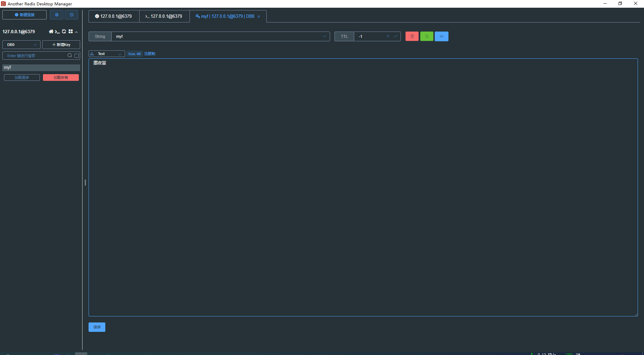The height and width of the screenshot is (355, 644).
Task: Open the console icon in the sidebar connection row
Action: [x=57, y=32]
